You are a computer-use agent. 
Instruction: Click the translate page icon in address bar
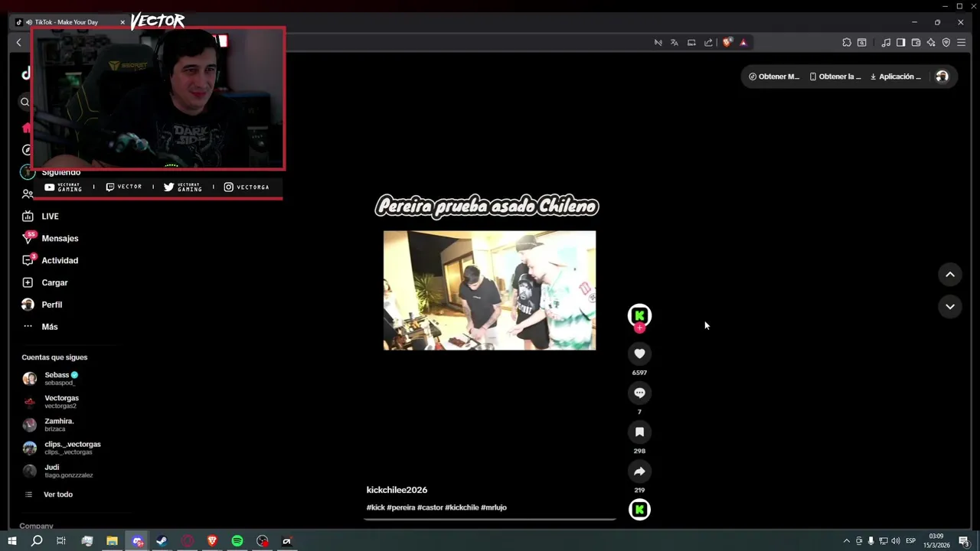click(x=674, y=43)
